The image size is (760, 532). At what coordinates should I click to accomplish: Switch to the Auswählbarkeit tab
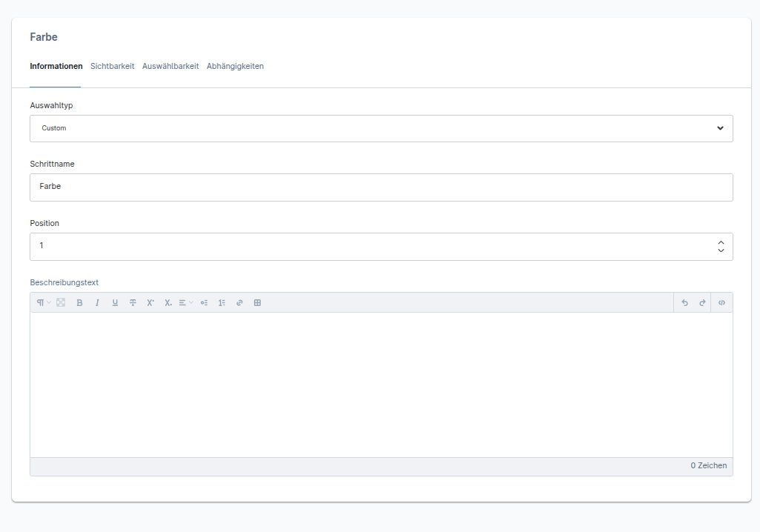tap(170, 66)
